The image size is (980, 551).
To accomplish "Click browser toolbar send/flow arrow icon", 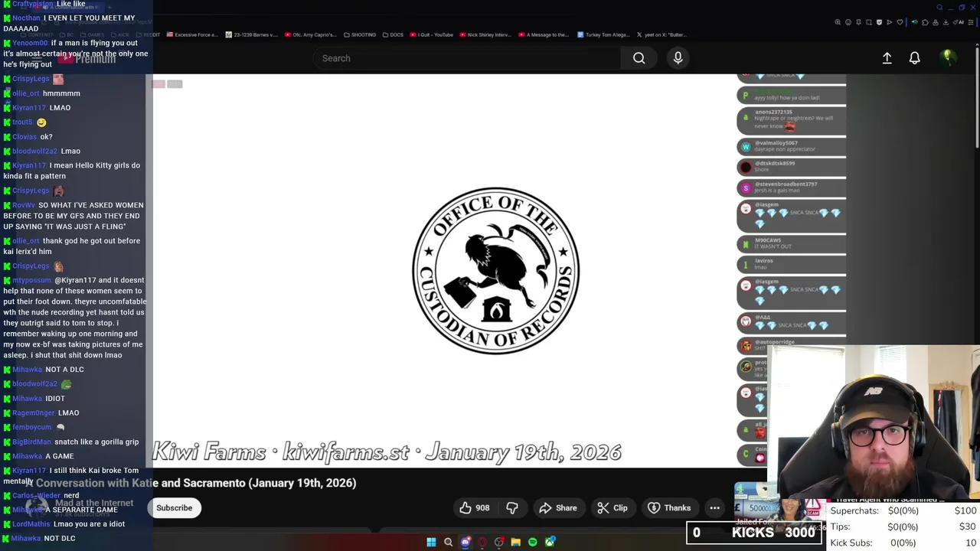I will point(890,22).
